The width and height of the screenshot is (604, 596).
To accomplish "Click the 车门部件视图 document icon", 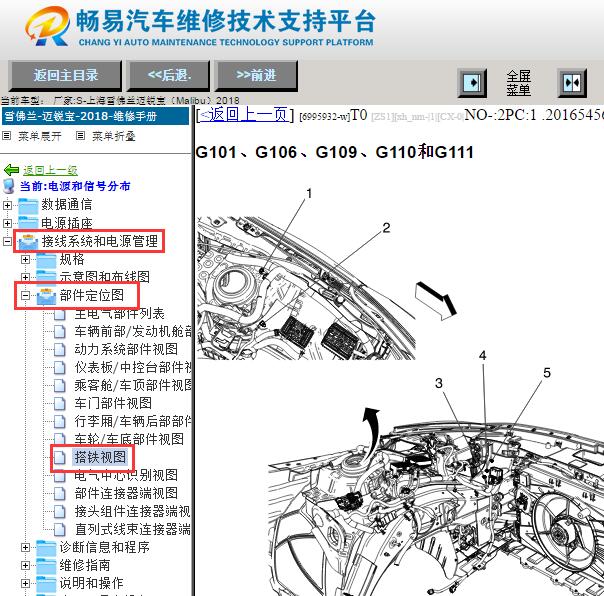I will pos(59,403).
